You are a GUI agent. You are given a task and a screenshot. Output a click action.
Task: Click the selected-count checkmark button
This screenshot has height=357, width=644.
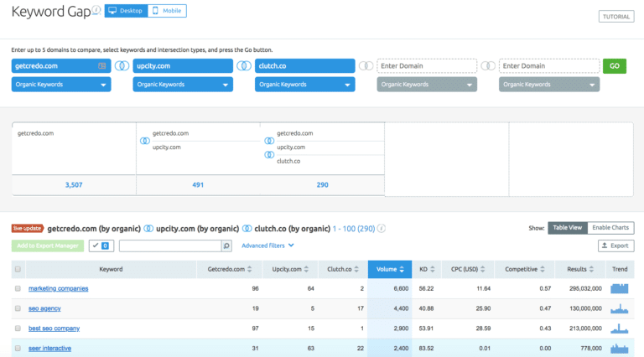click(x=101, y=246)
